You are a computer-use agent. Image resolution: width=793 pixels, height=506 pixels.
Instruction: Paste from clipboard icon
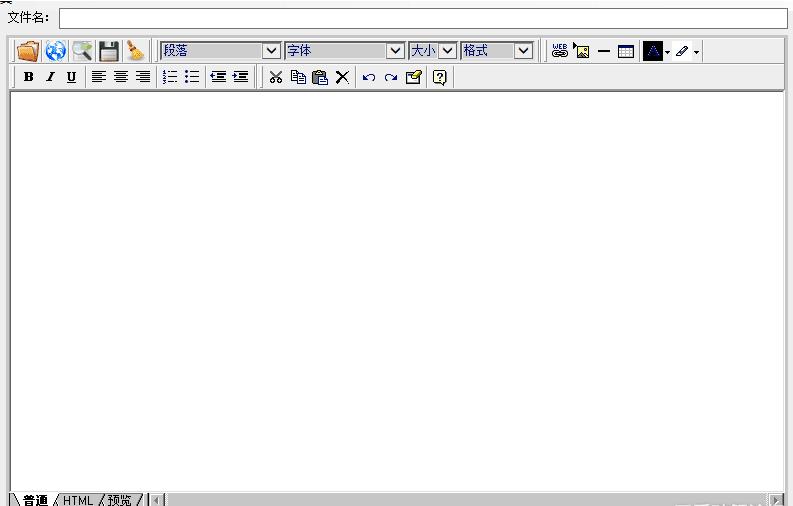[x=320, y=77]
